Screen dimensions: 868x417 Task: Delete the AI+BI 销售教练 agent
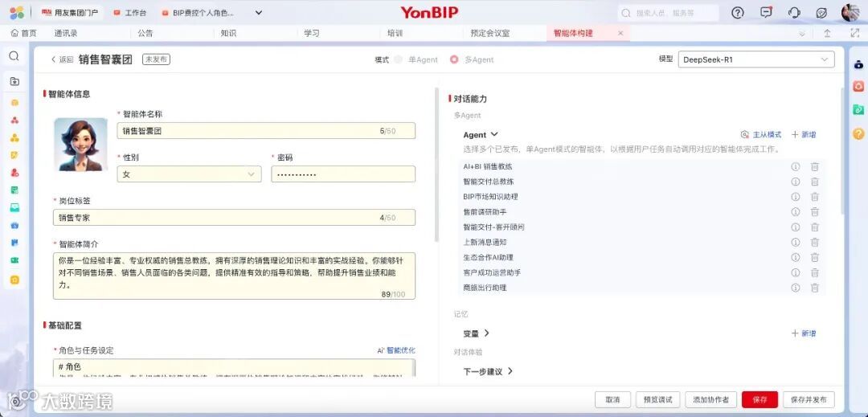pyautogui.click(x=815, y=166)
